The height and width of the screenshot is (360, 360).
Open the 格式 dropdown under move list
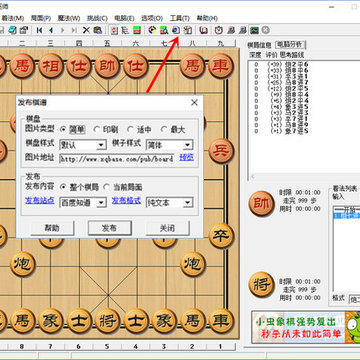[354, 300]
